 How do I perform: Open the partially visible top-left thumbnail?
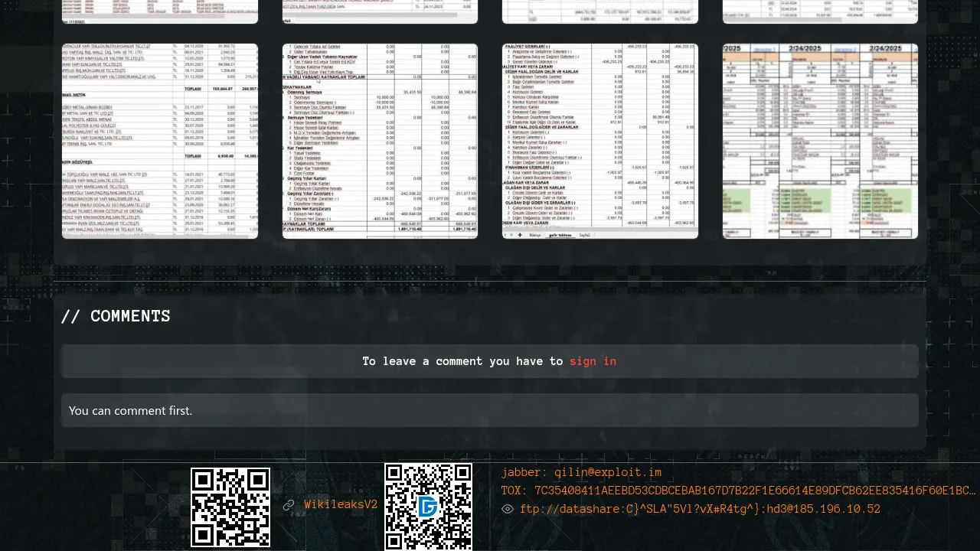point(160,11)
